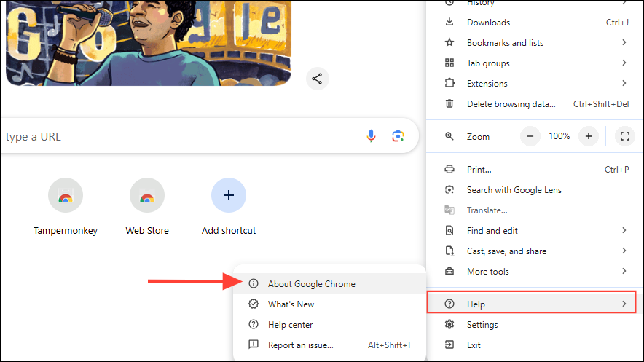Click the Bookmarks star icon

pos(449,42)
